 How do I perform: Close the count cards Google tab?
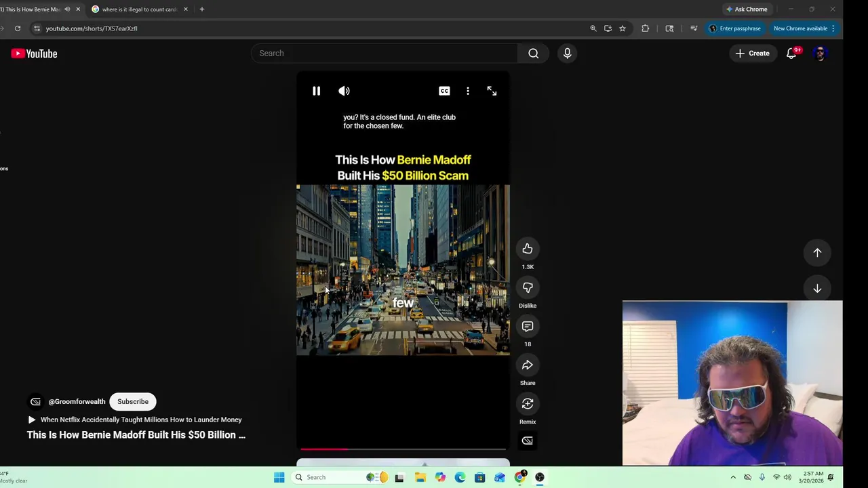coord(186,9)
